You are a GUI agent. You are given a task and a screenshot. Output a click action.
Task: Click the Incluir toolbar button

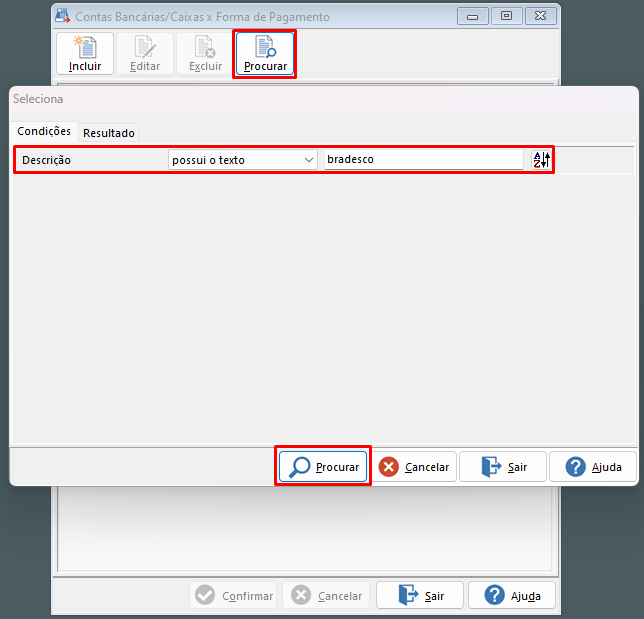point(85,54)
